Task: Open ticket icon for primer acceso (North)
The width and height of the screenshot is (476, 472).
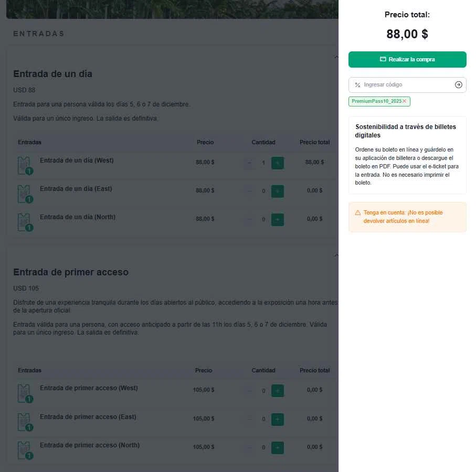Action: click(x=25, y=450)
